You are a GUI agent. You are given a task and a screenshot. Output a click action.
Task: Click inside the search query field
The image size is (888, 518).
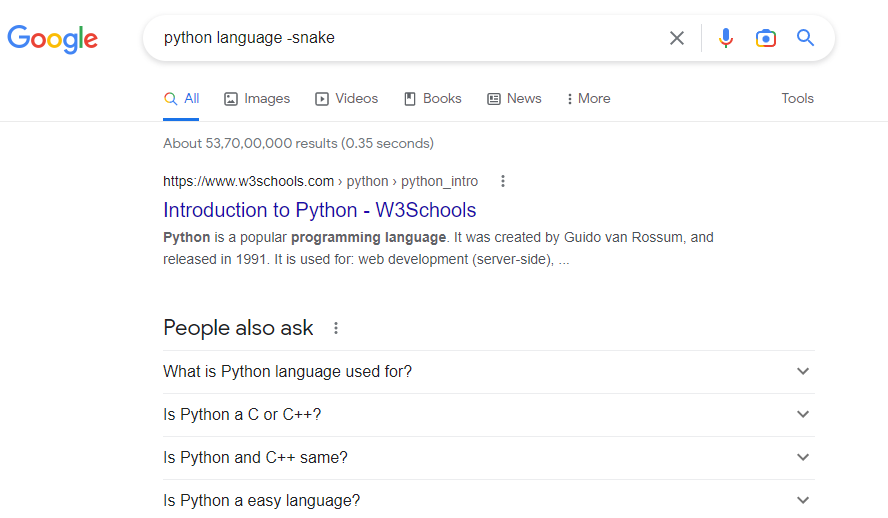pos(400,38)
